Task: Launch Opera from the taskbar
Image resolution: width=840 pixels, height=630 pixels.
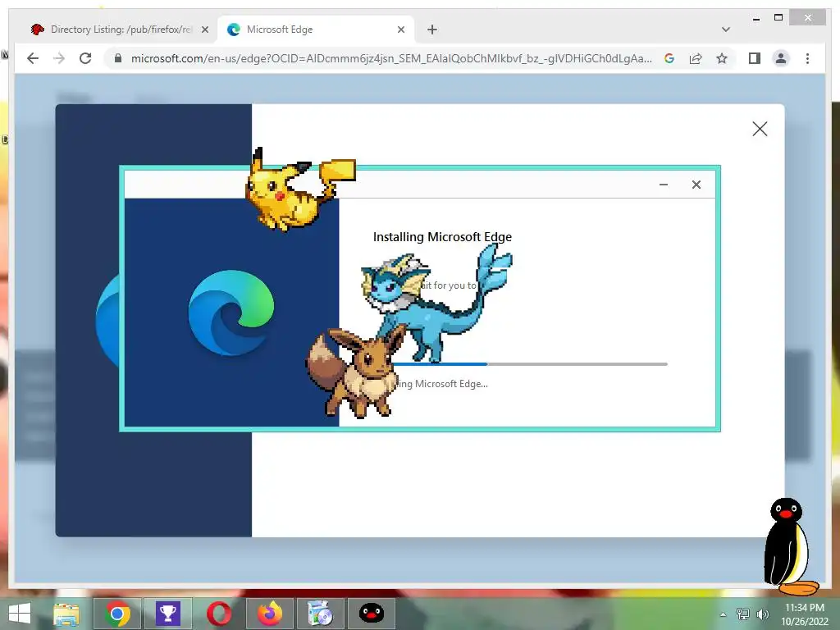Action: point(219,614)
